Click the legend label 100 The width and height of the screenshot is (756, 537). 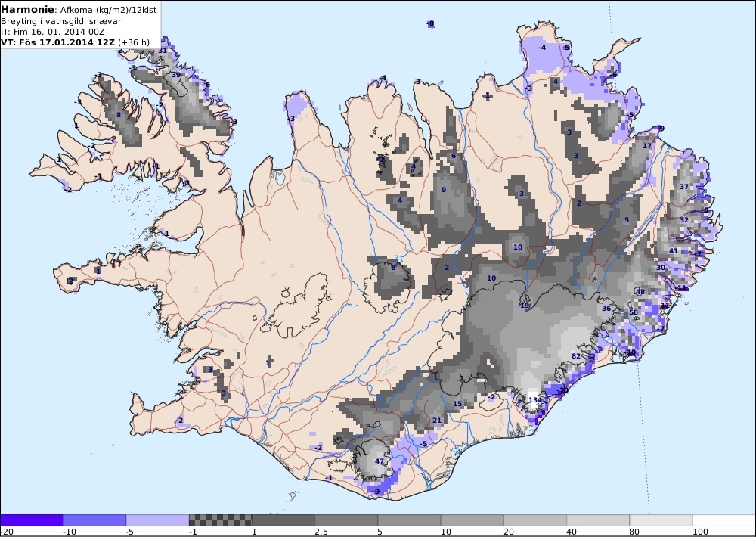pyautogui.click(x=700, y=532)
